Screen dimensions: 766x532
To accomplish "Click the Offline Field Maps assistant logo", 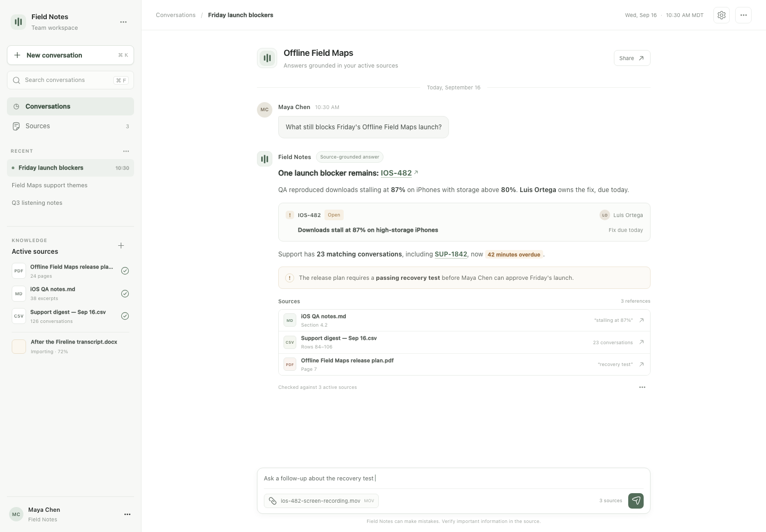I will click(x=267, y=58).
